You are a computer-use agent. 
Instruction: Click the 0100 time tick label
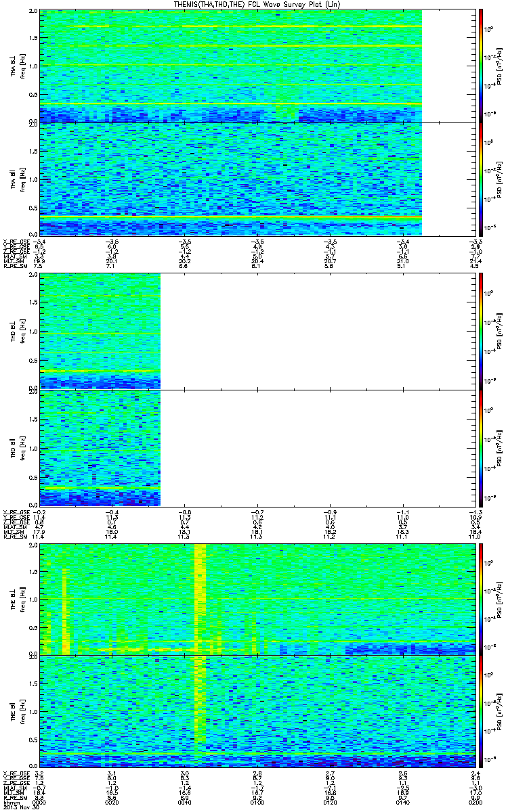coord(257,803)
